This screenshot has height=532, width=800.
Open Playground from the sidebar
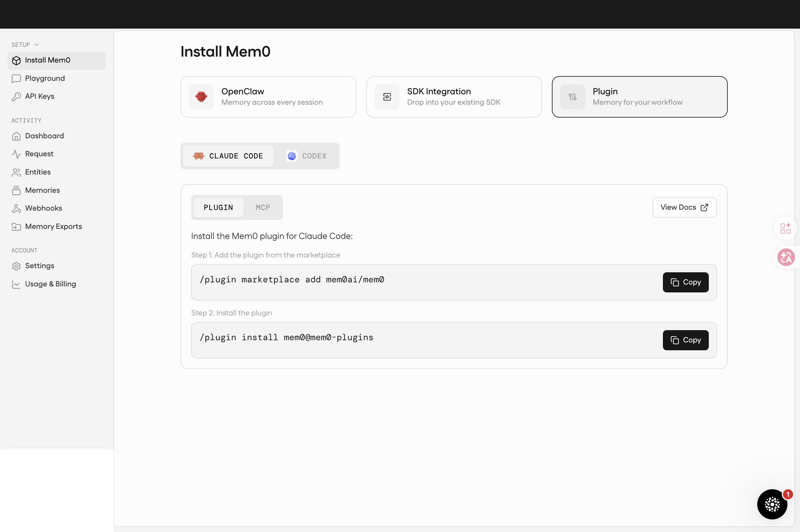coord(56,78)
